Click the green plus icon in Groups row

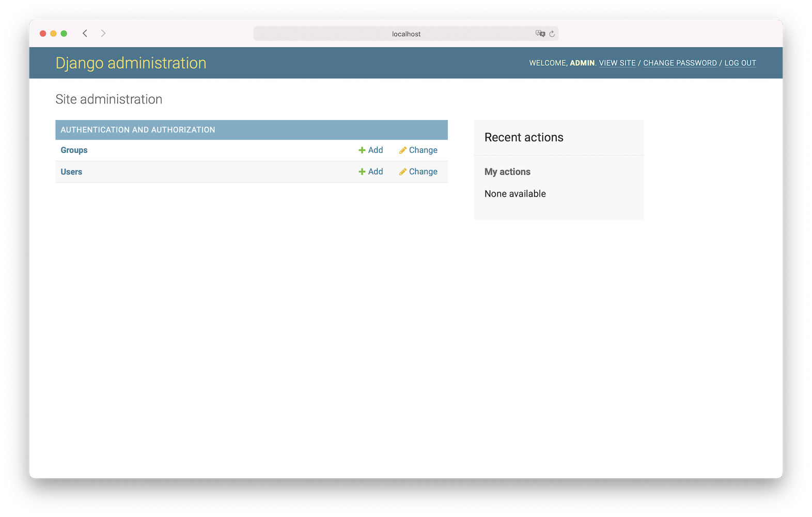[x=362, y=150]
